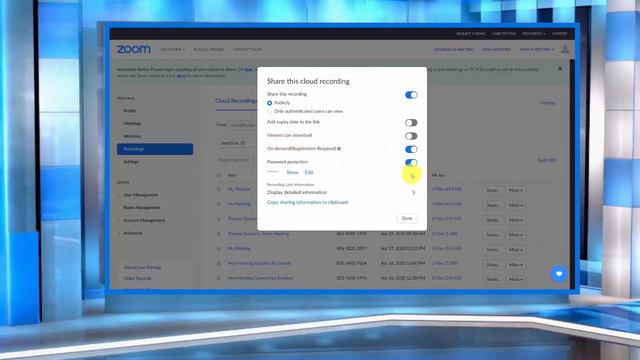Open More menu for My Webinar row
The height and width of the screenshot is (360, 640).
516,190
